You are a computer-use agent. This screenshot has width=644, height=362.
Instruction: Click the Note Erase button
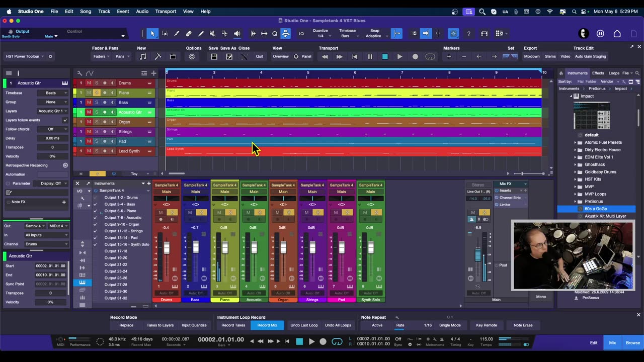click(x=523, y=325)
